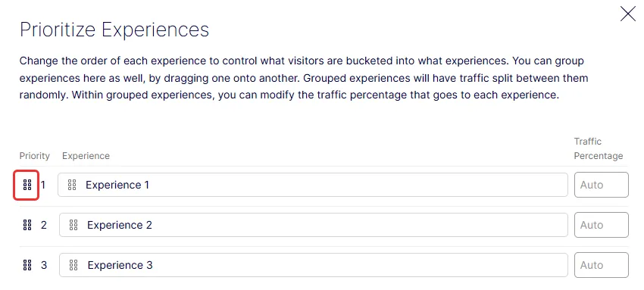Click the Priority column header
The width and height of the screenshot is (644, 290).
click(35, 156)
